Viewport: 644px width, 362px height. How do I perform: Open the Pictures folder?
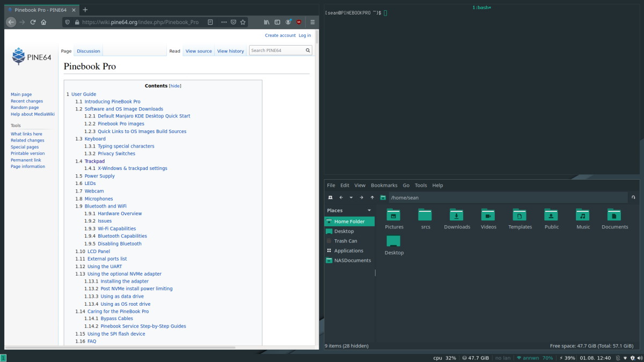pos(394,219)
